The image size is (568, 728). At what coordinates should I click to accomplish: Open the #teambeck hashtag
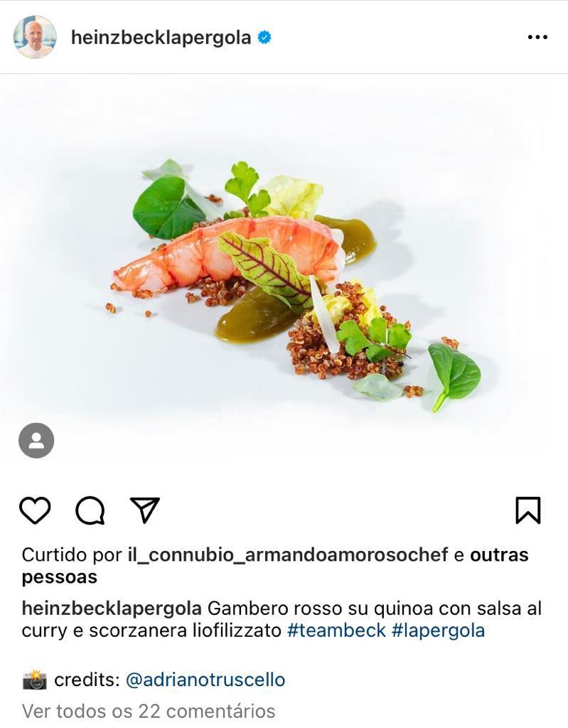(x=337, y=631)
